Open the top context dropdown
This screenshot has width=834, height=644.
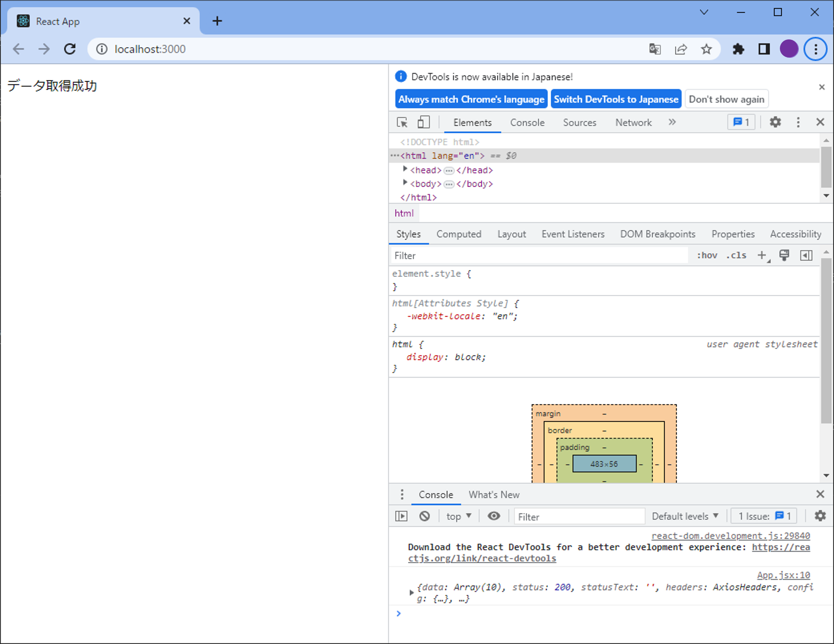point(458,516)
